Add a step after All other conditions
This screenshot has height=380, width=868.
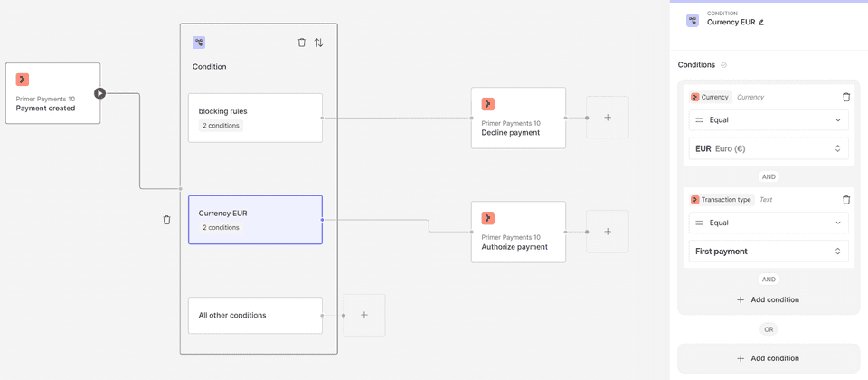tap(364, 315)
